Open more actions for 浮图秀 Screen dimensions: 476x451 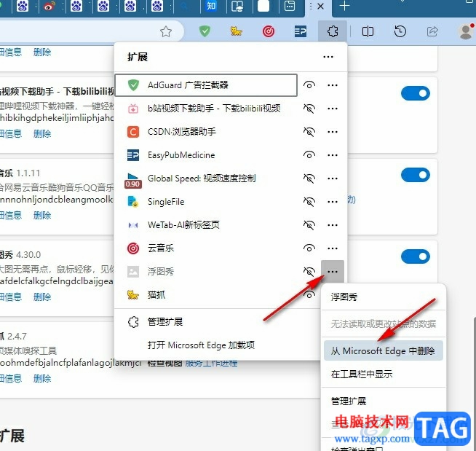coord(333,271)
